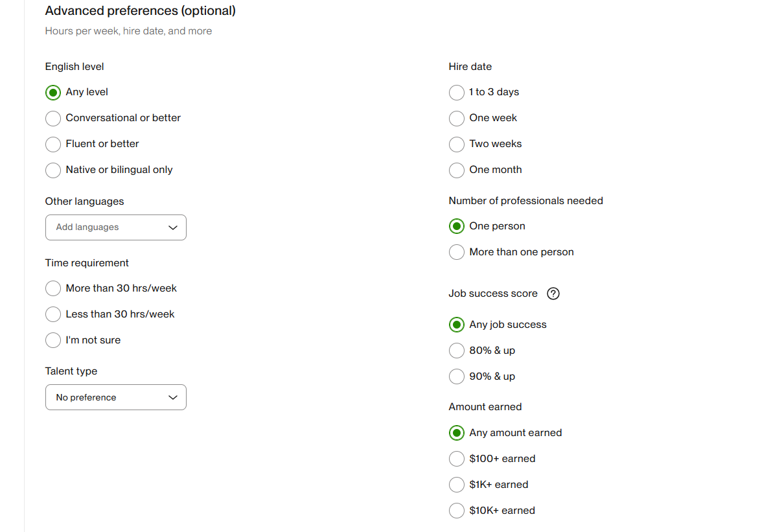This screenshot has height=532, width=782.
Task: Open Job success score help icon
Action: click(553, 294)
